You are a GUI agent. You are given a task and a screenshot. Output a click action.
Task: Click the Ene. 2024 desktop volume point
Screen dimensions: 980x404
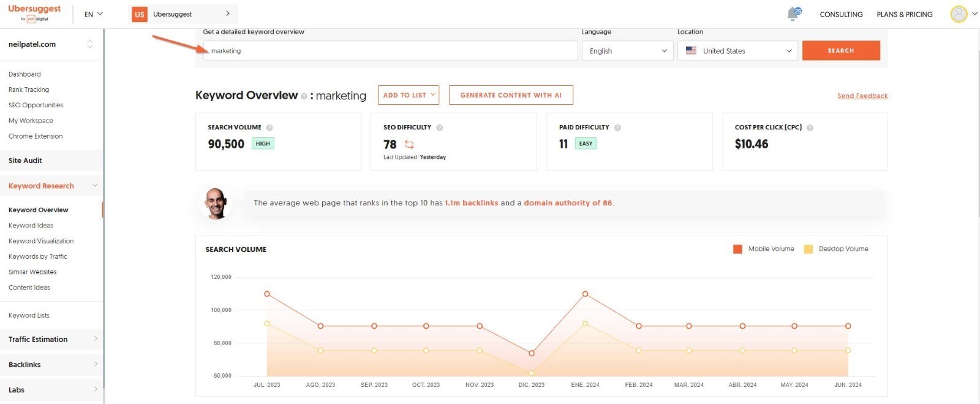pyautogui.click(x=585, y=324)
